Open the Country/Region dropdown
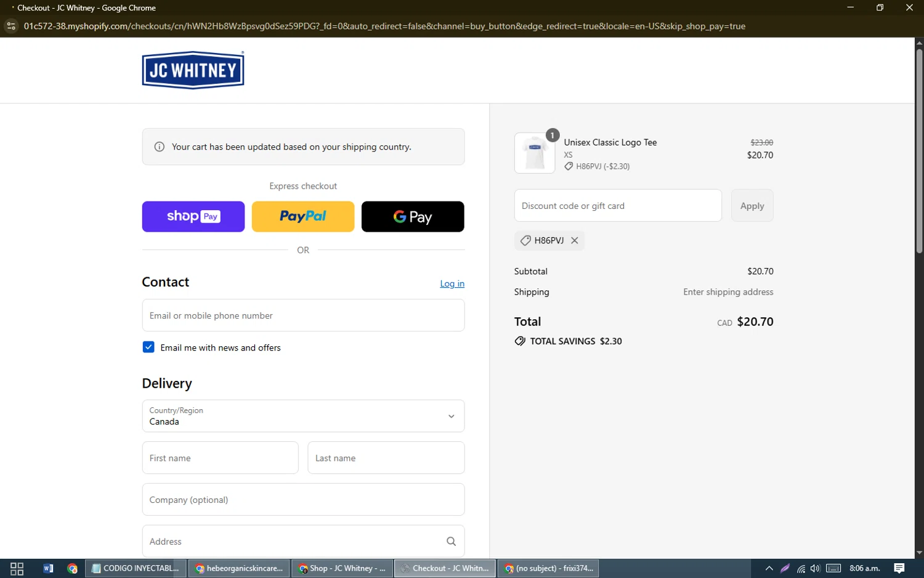 click(303, 416)
